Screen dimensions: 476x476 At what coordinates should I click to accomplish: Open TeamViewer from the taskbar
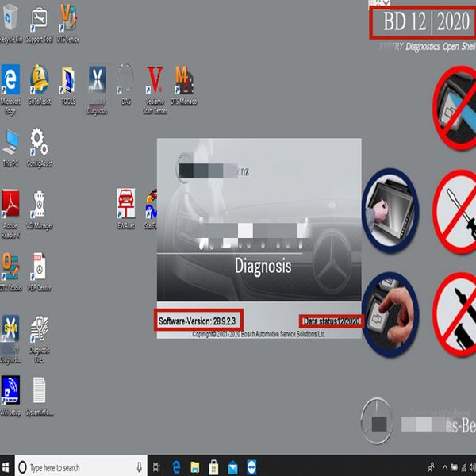pyautogui.click(x=251, y=467)
